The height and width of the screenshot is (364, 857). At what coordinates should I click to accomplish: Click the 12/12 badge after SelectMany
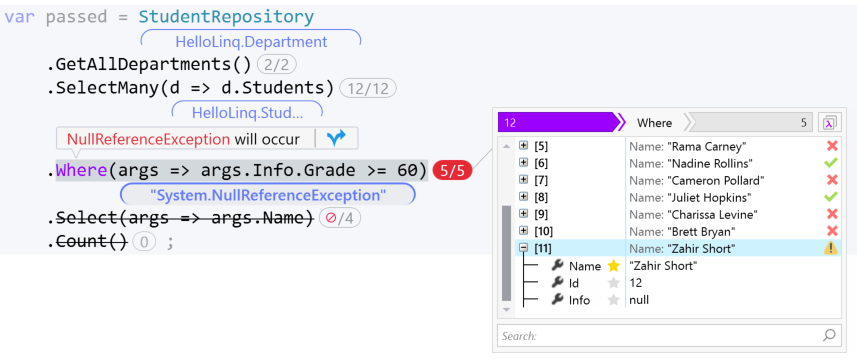coord(368,89)
